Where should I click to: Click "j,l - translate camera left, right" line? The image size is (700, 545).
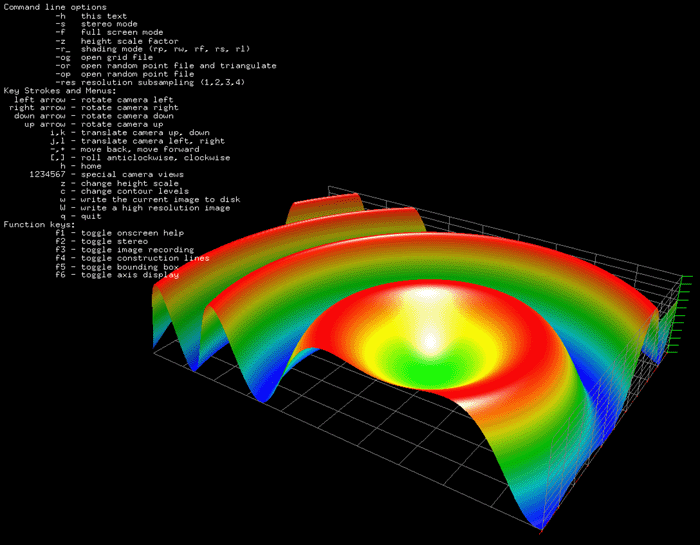[138, 141]
